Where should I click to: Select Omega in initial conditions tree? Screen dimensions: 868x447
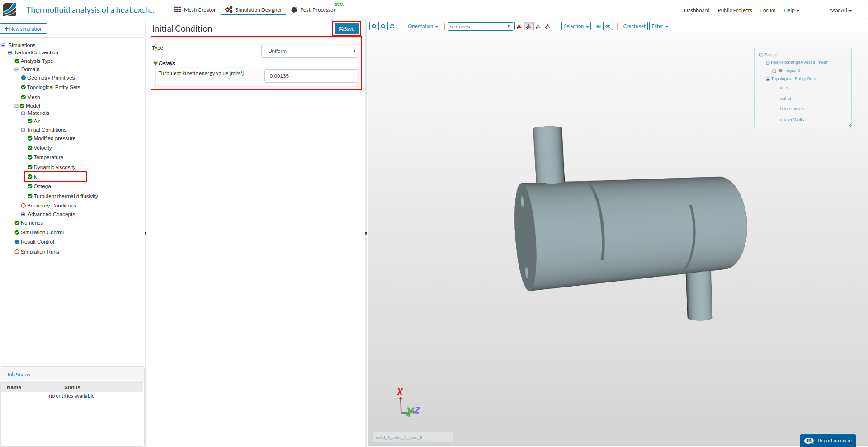pyautogui.click(x=42, y=186)
